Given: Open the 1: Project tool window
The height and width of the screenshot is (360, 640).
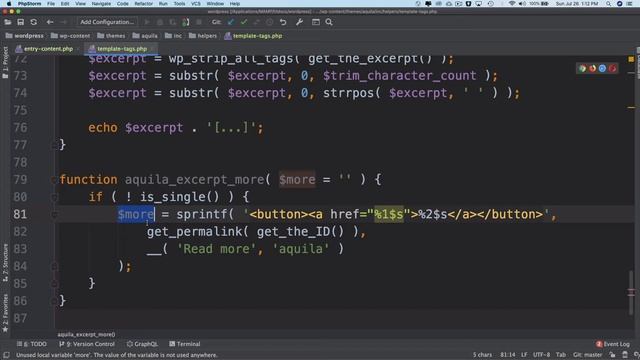Looking at the screenshot, I should [5, 62].
